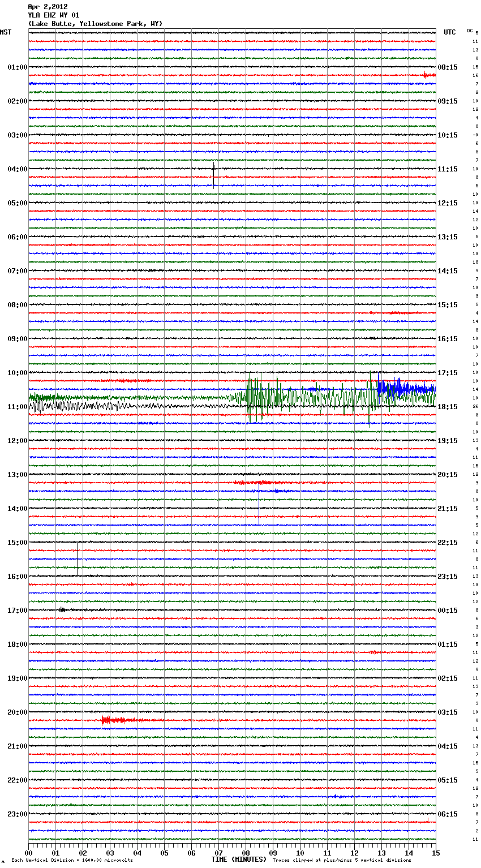Click the '08' minute tick label on x-axis

246,853
